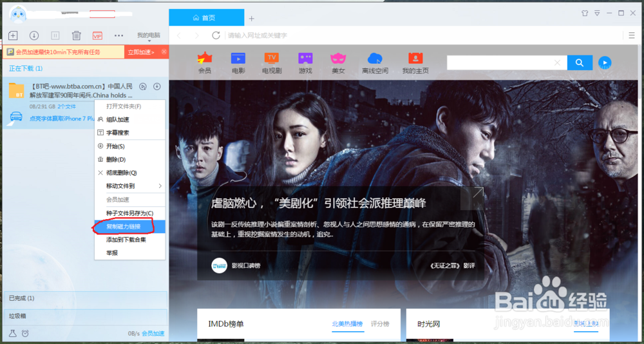644x344 pixels.
Task: Clear the search box with X icon
Action: click(557, 63)
